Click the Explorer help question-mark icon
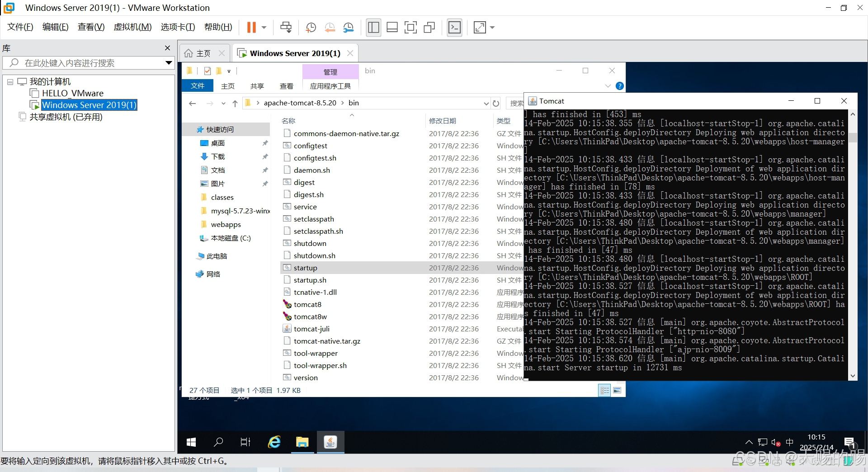This screenshot has height=472, width=868. (620, 86)
